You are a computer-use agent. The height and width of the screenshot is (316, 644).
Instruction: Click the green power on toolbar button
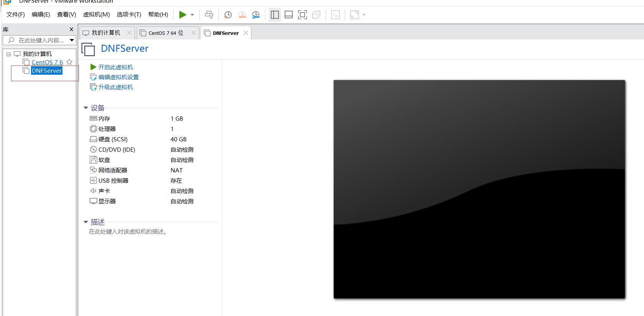click(183, 15)
